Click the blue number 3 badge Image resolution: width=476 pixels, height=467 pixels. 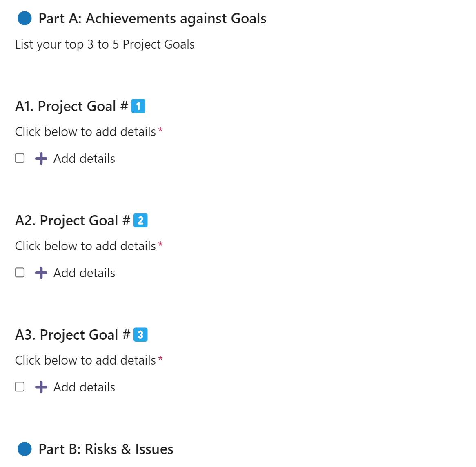tap(140, 335)
